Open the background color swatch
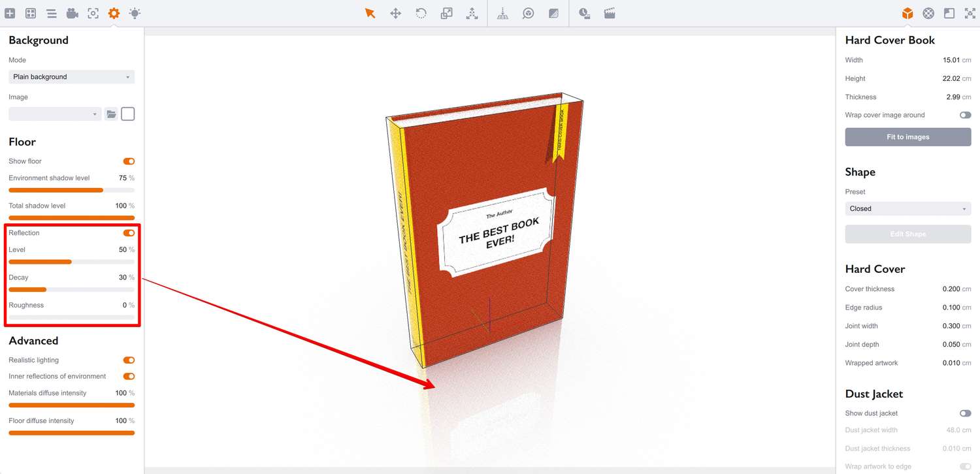Screen dimensions: 980x474 (x=128, y=114)
